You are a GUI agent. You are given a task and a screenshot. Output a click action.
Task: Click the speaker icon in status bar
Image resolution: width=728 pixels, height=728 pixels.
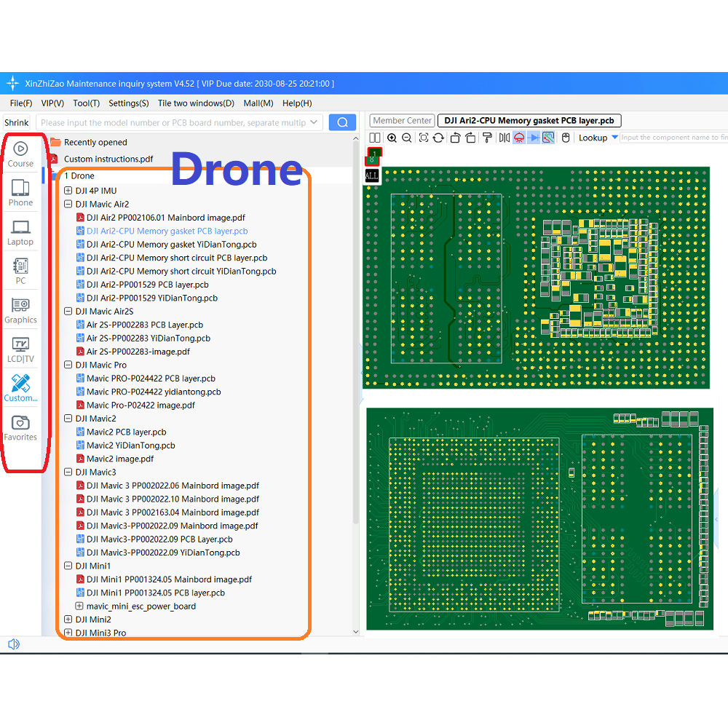[13, 644]
